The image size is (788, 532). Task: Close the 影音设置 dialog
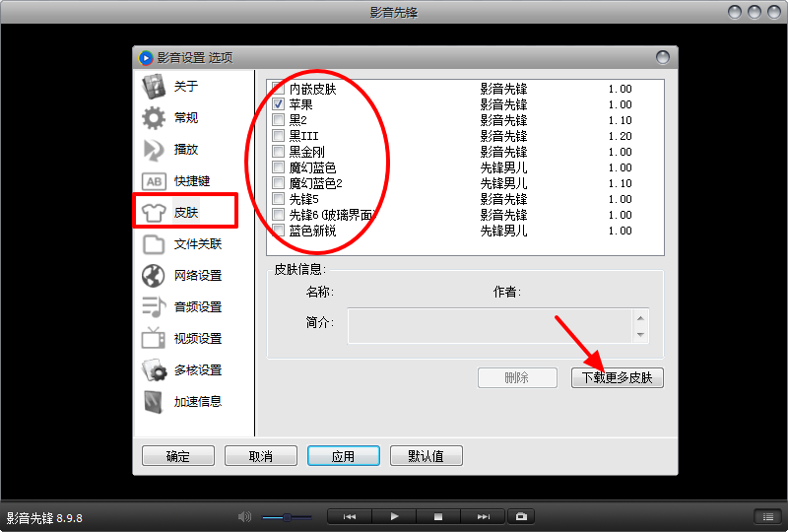(663, 57)
